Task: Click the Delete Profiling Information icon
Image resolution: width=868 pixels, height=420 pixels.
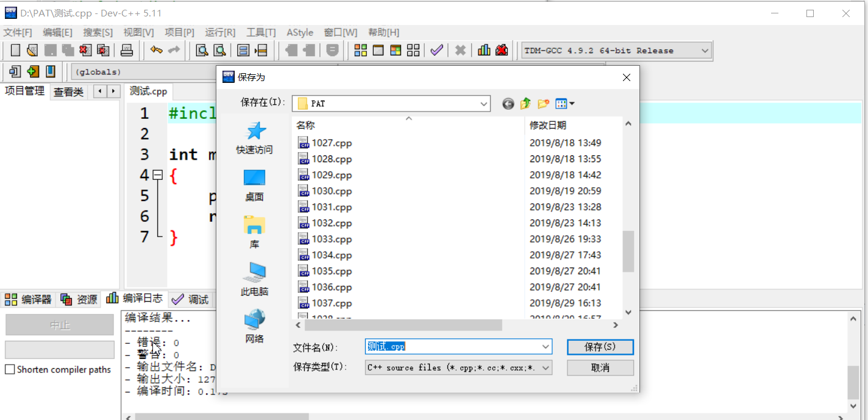Action: click(502, 50)
